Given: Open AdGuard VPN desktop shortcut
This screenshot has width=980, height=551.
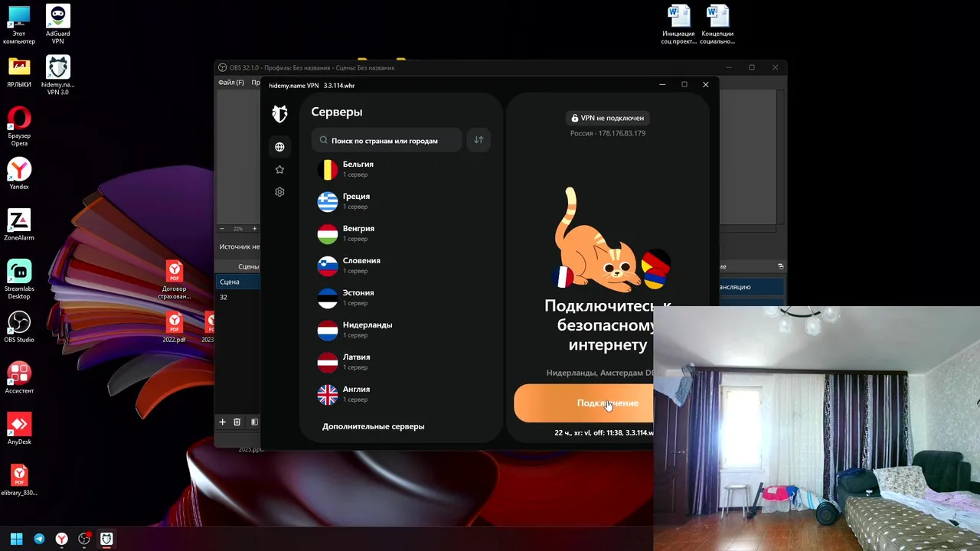Looking at the screenshot, I should click(x=57, y=24).
